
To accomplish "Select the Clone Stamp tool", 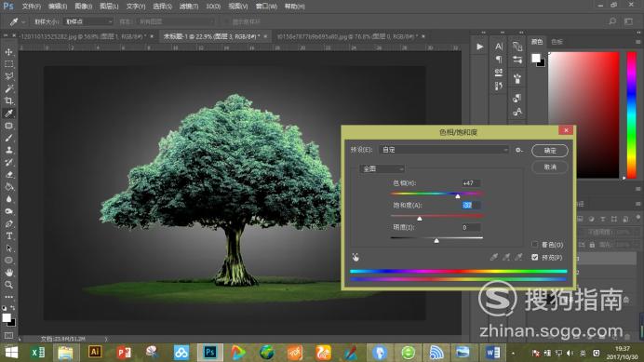I will [x=8, y=151].
